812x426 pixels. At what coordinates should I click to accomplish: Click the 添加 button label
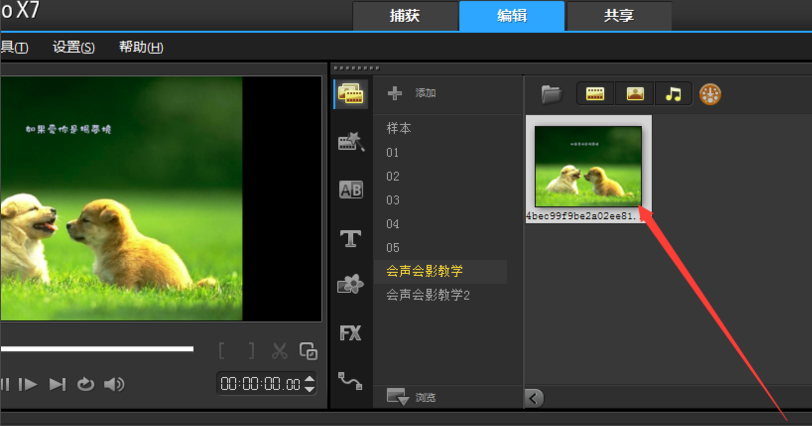(425, 93)
